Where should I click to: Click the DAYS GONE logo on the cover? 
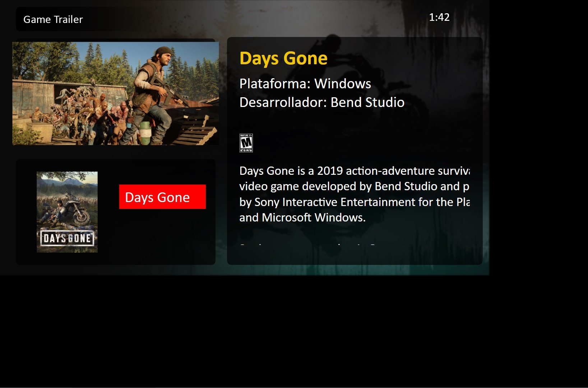coord(67,238)
